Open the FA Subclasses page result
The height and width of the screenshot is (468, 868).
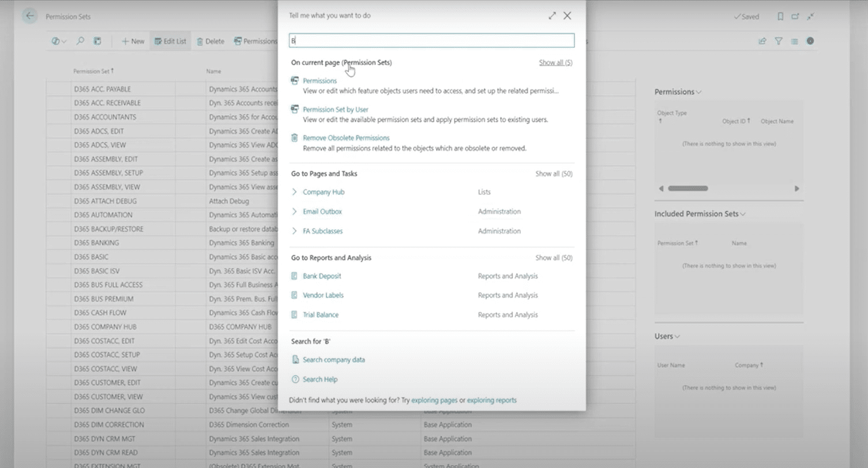[322, 231]
